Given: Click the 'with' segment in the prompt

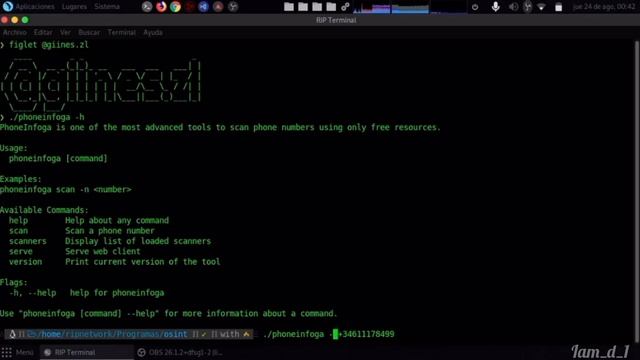Looking at the screenshot, I should pyautogui.click(x=230, y=334).
